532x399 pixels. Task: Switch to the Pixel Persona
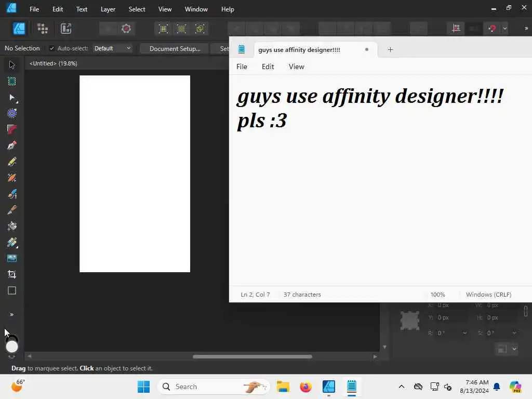click(x=43, y=29)
